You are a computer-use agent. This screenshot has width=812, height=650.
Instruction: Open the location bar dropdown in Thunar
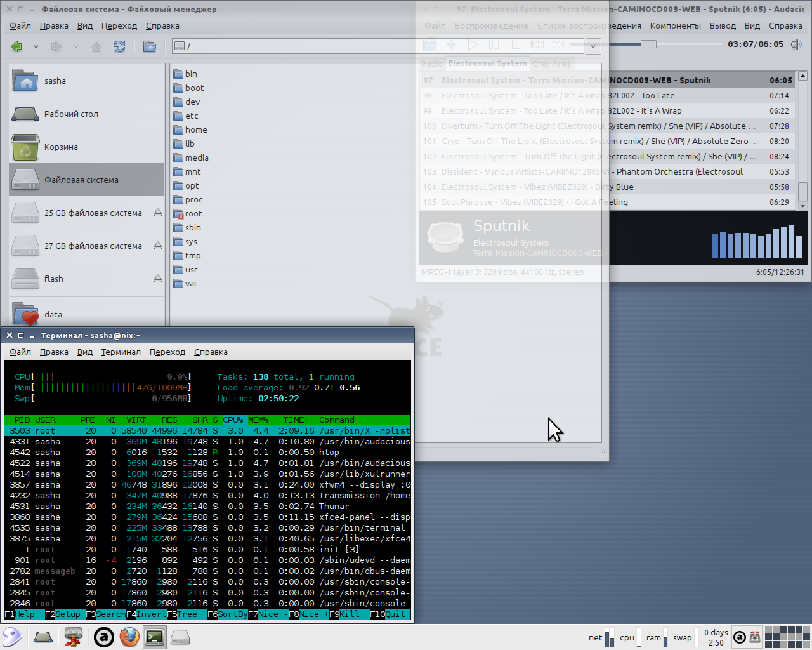coord(593,46)
